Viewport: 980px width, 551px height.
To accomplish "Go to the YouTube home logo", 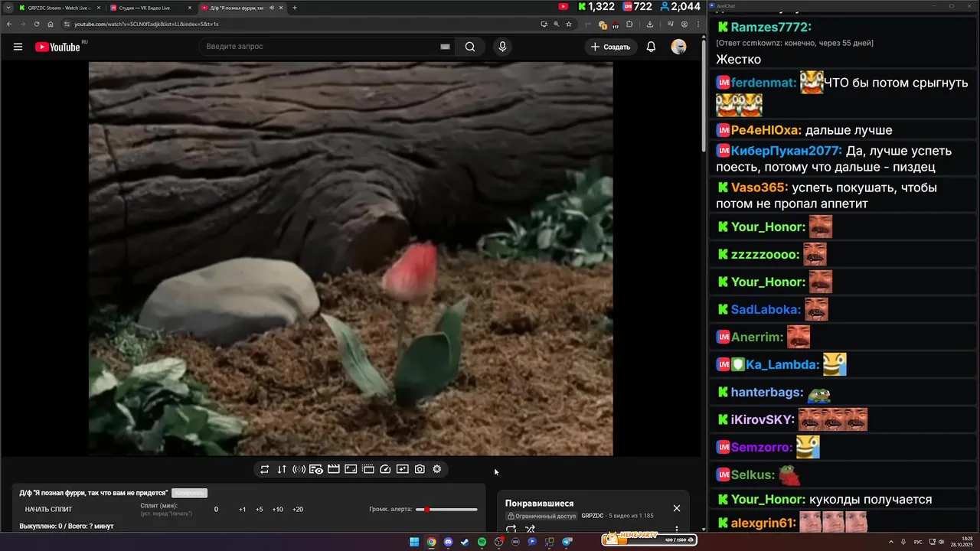I will (57, 47).
